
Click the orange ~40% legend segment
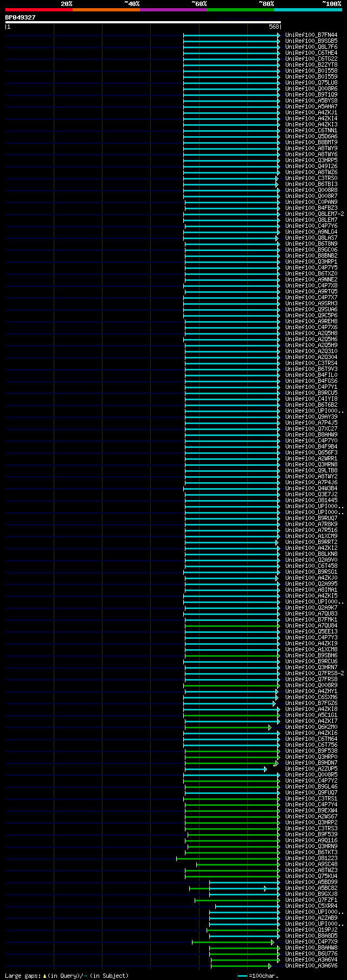point(106,9)
